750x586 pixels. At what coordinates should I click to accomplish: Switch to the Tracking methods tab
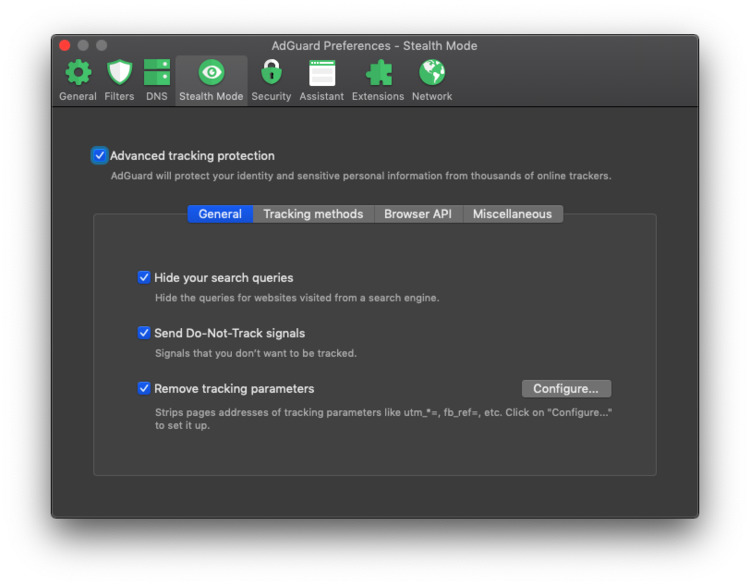[313, 214]
